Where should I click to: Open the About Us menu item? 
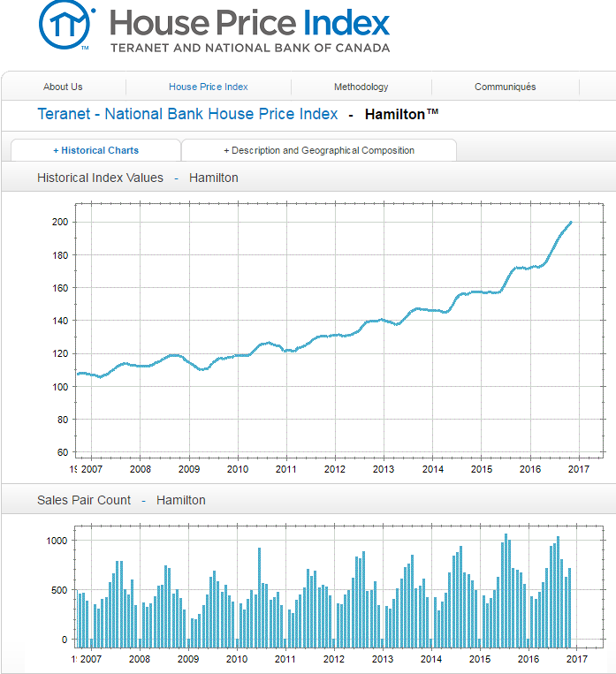point(63,87)
